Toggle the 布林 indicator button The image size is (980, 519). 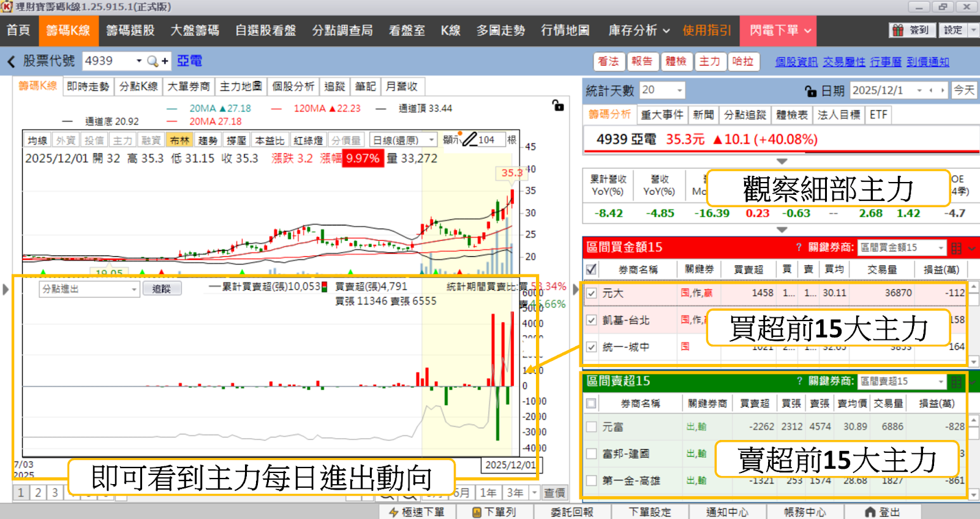click(x=179, y=140)
